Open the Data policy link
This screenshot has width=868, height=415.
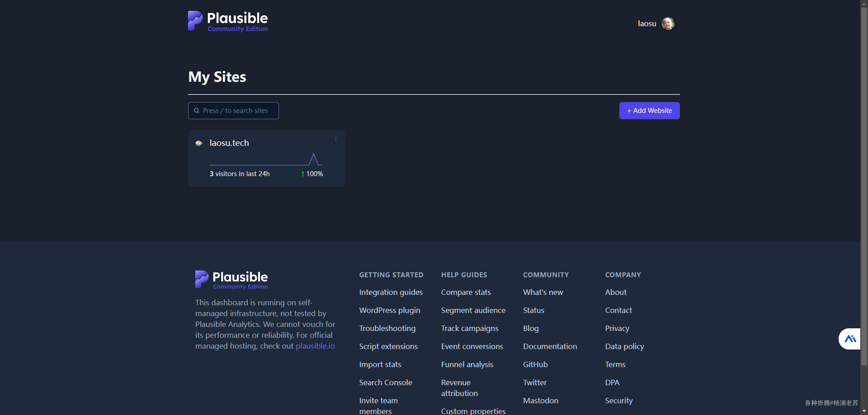624,346
